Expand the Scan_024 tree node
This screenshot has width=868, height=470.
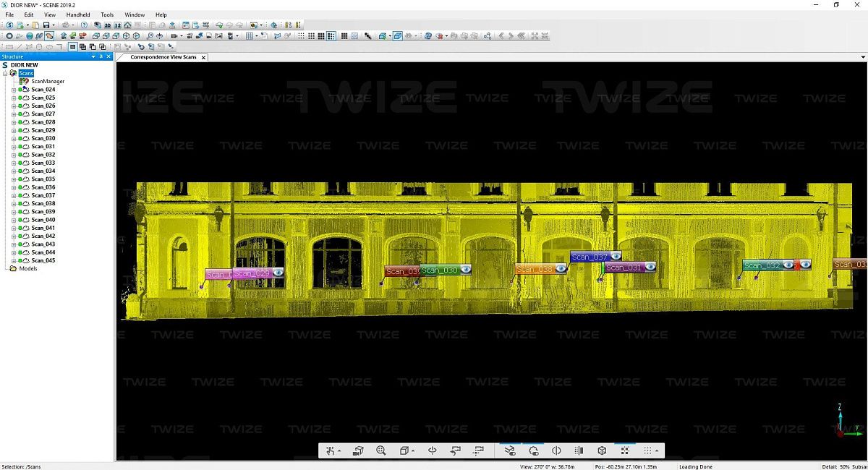14,90
